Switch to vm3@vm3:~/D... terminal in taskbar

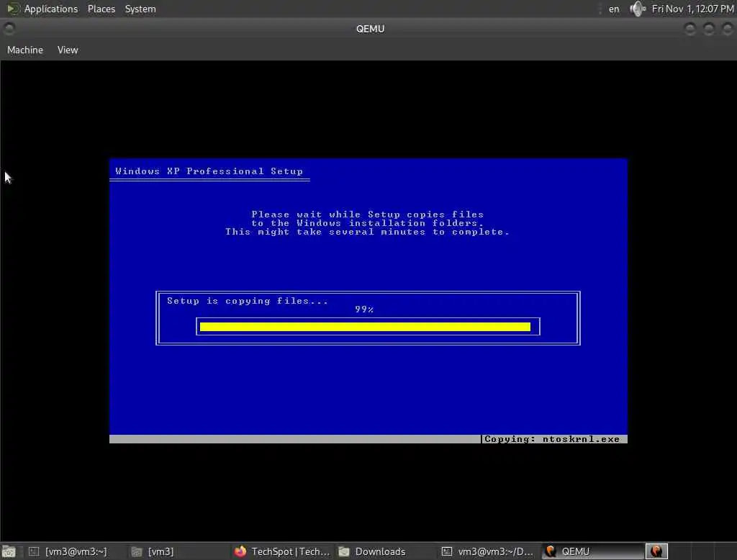click(x=489, y=551)
